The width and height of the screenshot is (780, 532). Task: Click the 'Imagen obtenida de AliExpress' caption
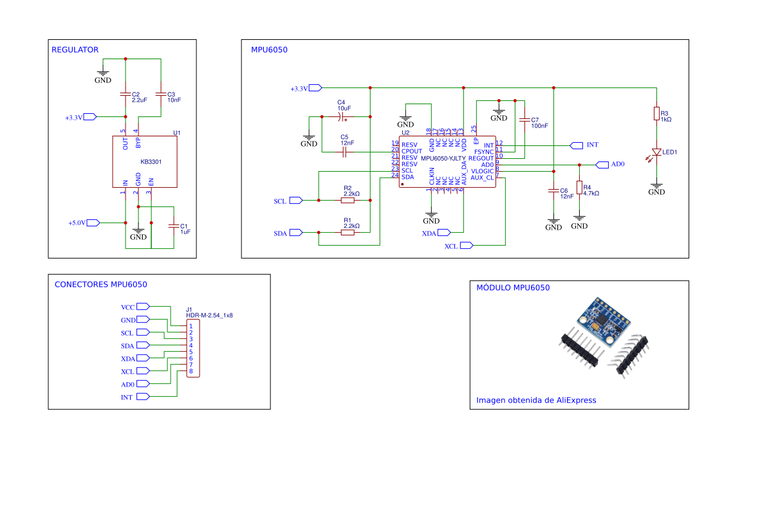click(x=535, y=400)
